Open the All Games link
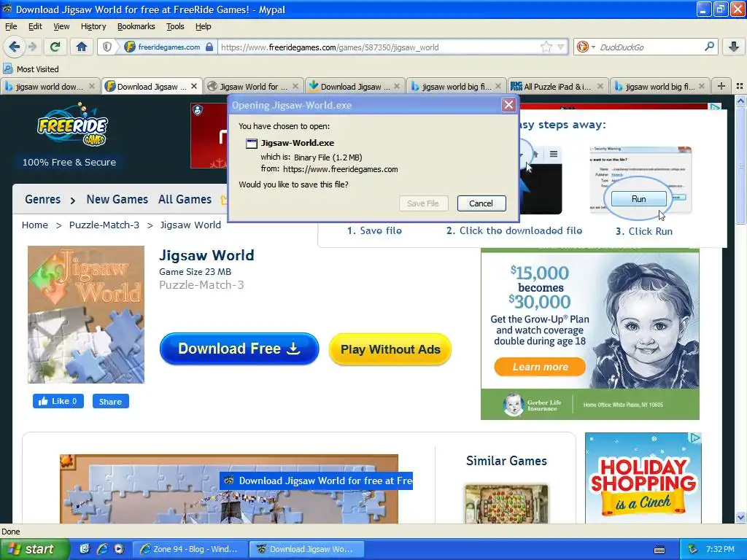 pos(185,200)
